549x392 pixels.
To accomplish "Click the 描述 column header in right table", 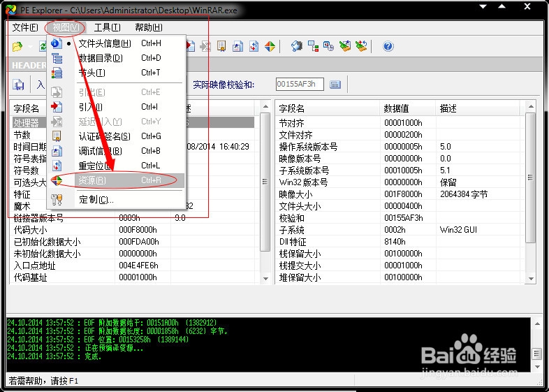I will click(478, 108).
